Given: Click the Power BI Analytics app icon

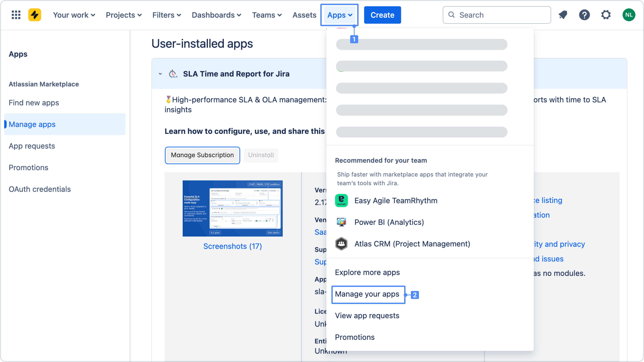Looking at the screenshot, I should (x=341, y=222).
